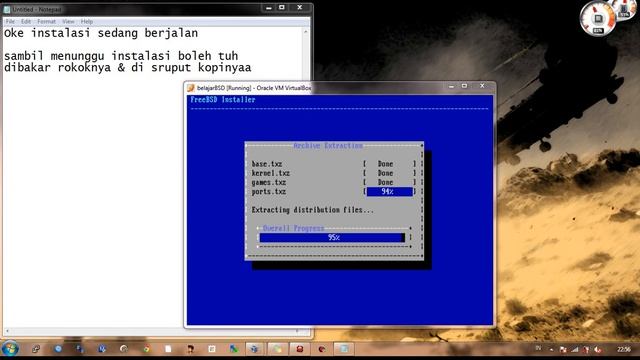Click the Done status beside kernel.txz
640x360 pixels.
coord(385,173)
